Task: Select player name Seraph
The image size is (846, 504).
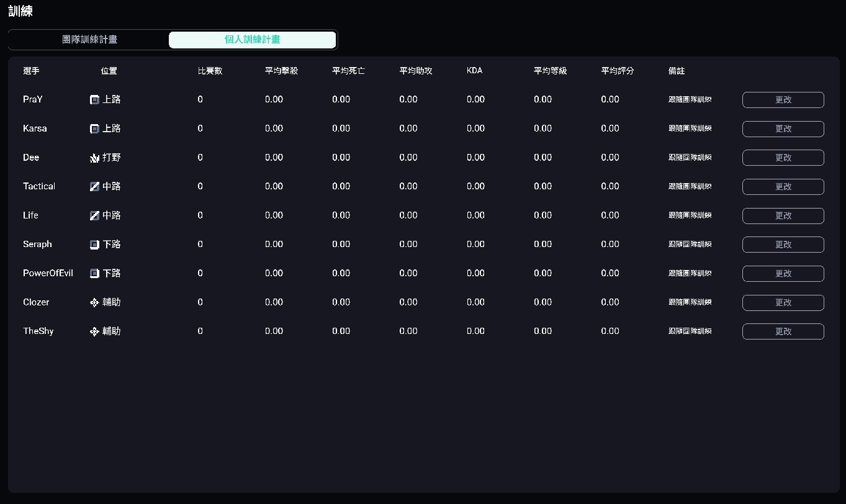Action: click(37, 245)
